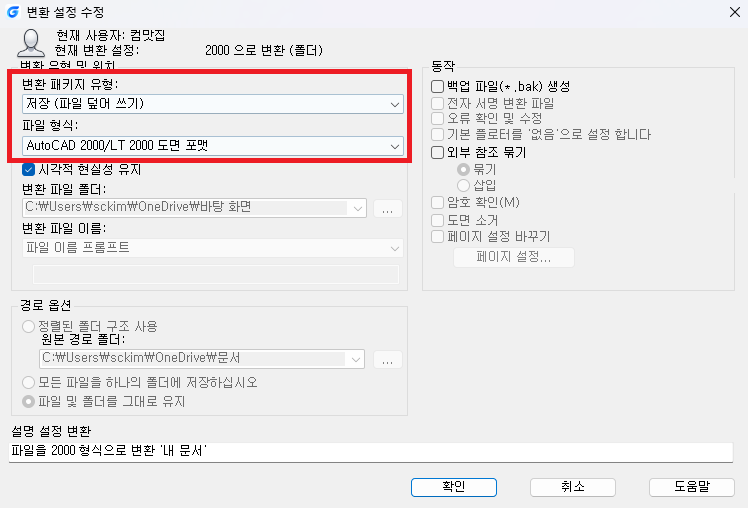The height and width of the screenshot is (508, 748).
Task: Click the GstarCAD logo icon in title bar
Action: [x=13, y=11]
